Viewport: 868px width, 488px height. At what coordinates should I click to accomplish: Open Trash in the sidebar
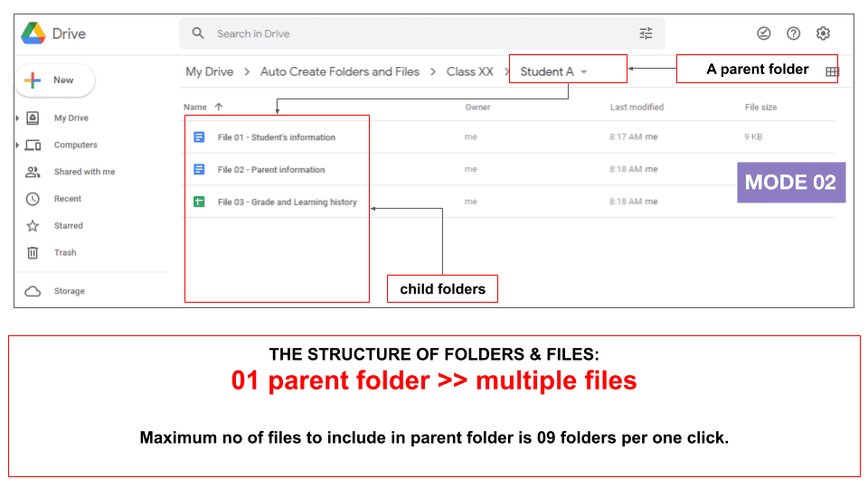(x=64, y=253)
